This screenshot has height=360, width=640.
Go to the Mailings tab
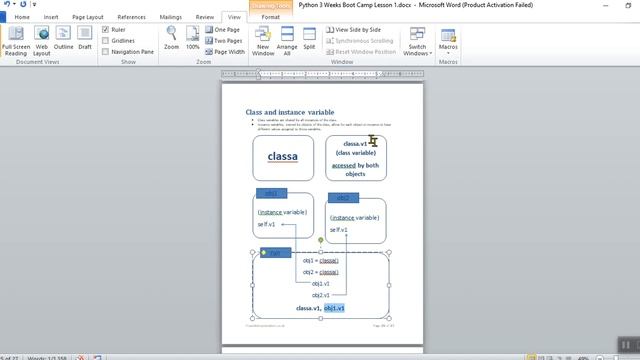(x=171, y=17)
